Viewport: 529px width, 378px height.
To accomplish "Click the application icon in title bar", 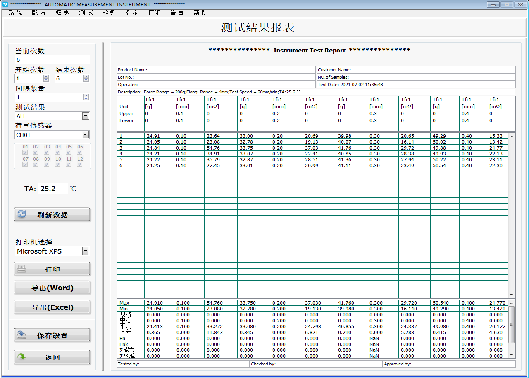I will click(5, 4).
